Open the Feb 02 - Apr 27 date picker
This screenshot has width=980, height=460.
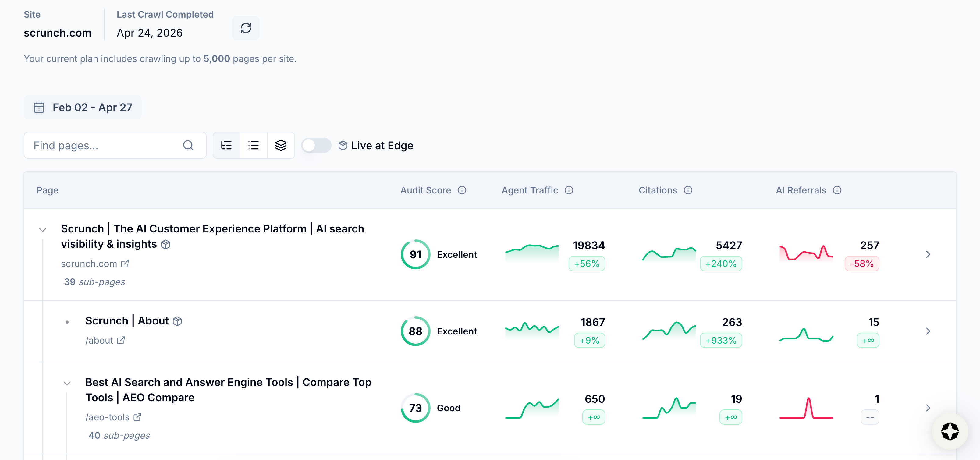click(83, 107)
